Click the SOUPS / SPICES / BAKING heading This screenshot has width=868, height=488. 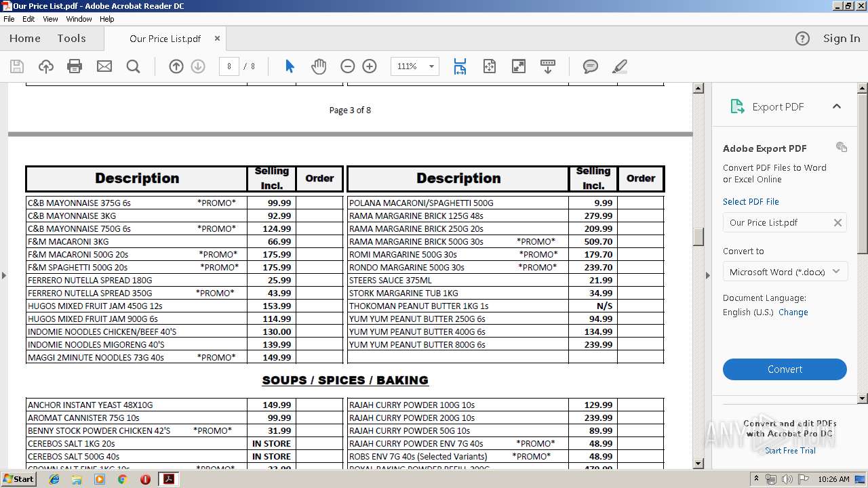click(x=345, y=380)
